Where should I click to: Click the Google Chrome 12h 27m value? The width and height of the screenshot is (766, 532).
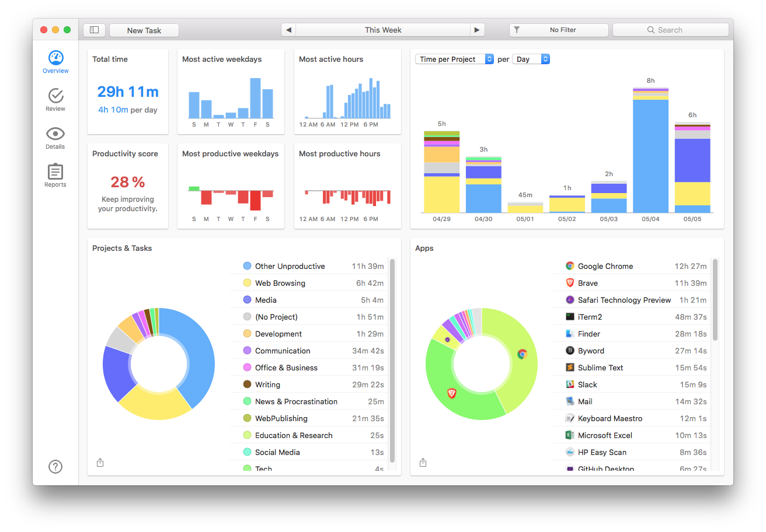(691, 266)
